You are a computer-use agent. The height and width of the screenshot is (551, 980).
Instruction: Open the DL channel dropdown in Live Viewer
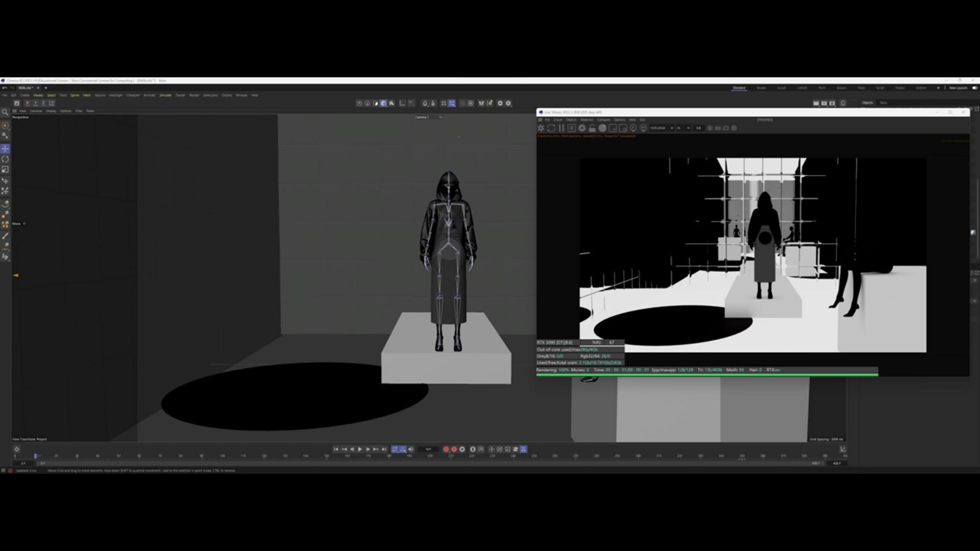click(x=683, y=128)
